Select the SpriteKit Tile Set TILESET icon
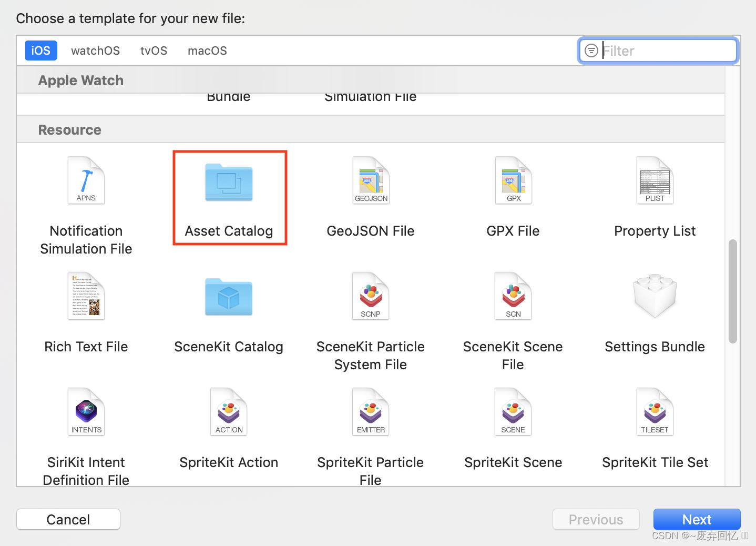Viewport: 756px width, 546px height. point(655,412)
